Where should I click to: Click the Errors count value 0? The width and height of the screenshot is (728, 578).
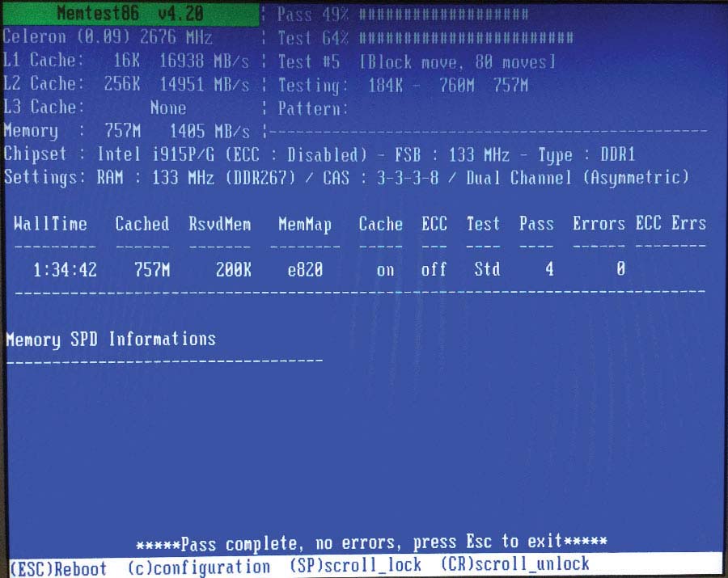pyautogui.click(x=620, y=268)
